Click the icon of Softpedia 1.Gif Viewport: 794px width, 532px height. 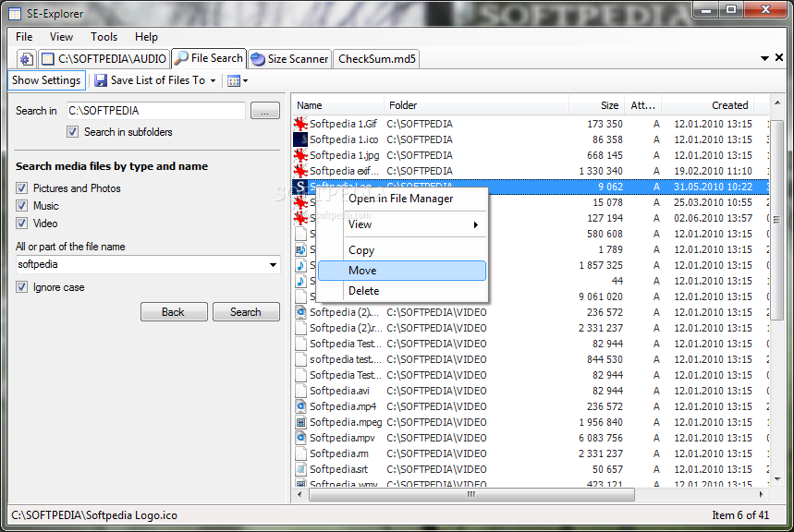point(300,124)
